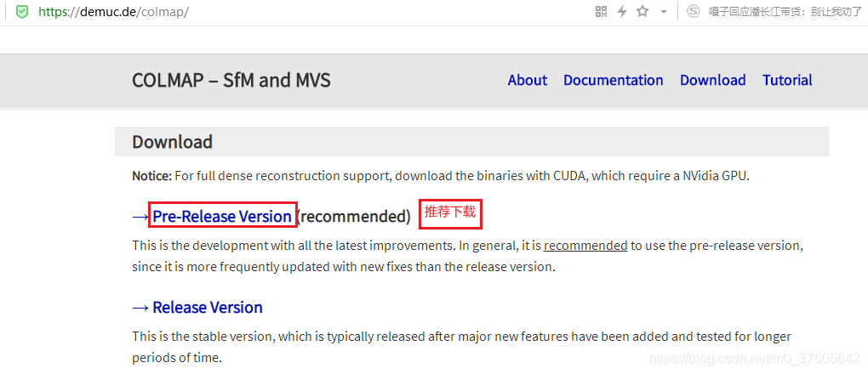This screenshot has height=374, width=868.
Task: Click the green security shield icon
Action: pyautogui.click(x=21, y=12)
